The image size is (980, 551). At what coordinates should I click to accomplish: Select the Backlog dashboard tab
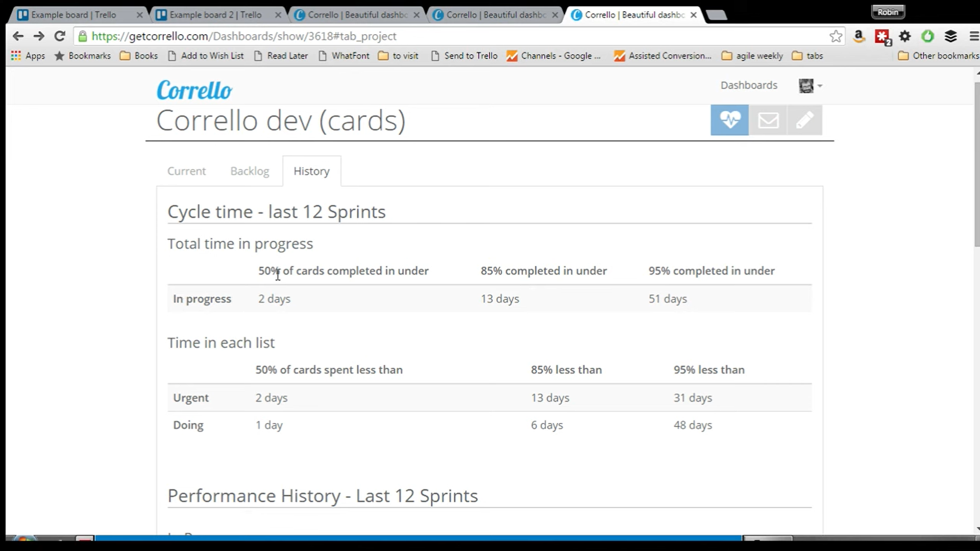pyautogui.click(x=250, y=171)
